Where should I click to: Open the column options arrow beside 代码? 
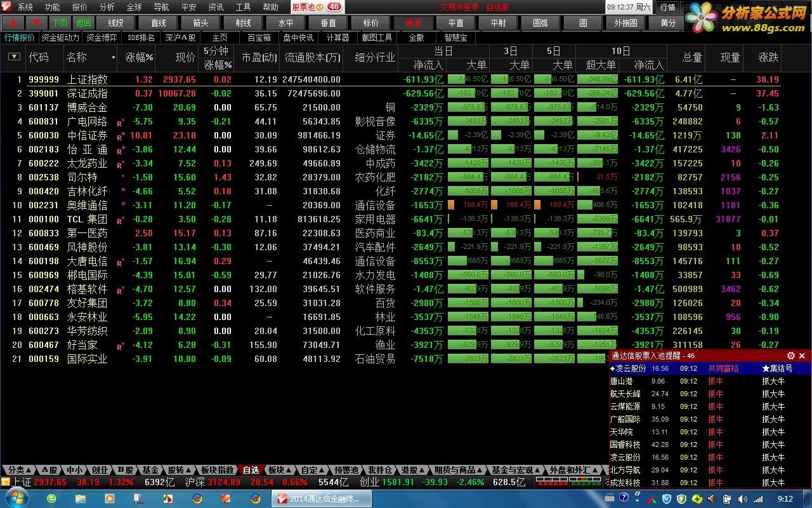tap(14, 57)
